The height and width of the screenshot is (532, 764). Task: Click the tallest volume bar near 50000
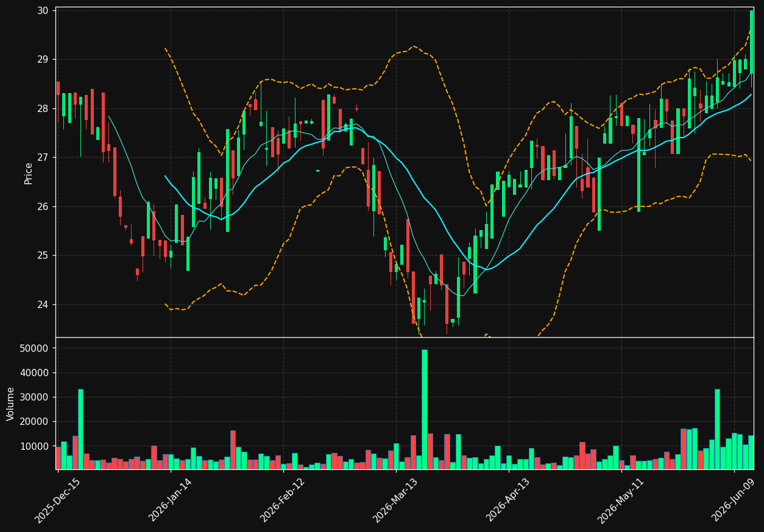[425, 409]
